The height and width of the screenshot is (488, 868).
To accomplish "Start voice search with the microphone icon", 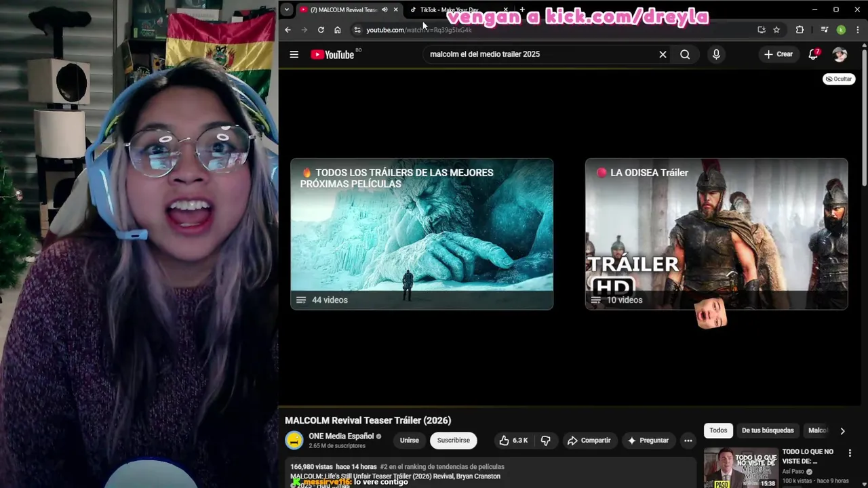I will [716, 54].
